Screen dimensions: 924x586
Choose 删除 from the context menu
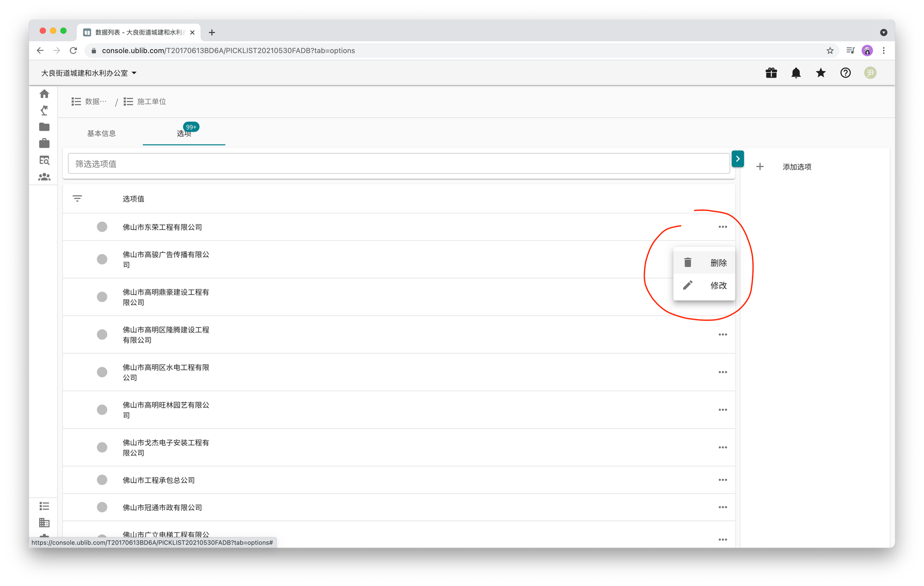(x=705, y=263)
